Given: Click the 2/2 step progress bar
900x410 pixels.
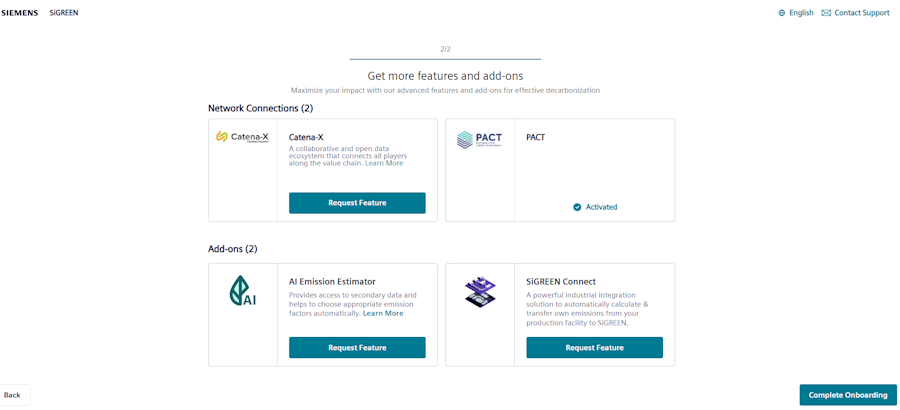Looking at the screenshot, I should click(445, 58).
